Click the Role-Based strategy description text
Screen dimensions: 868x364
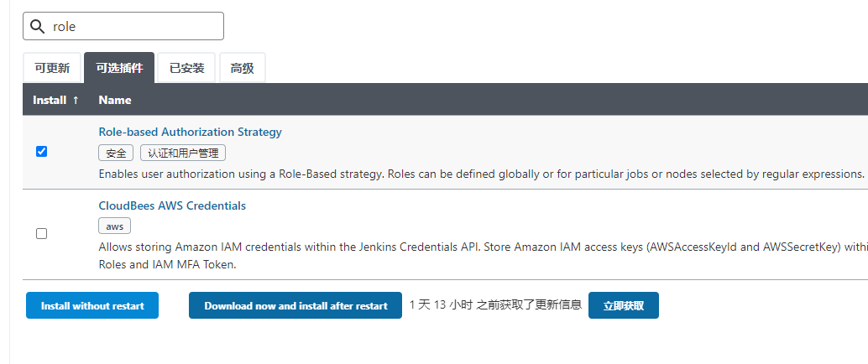pos(481,174)
